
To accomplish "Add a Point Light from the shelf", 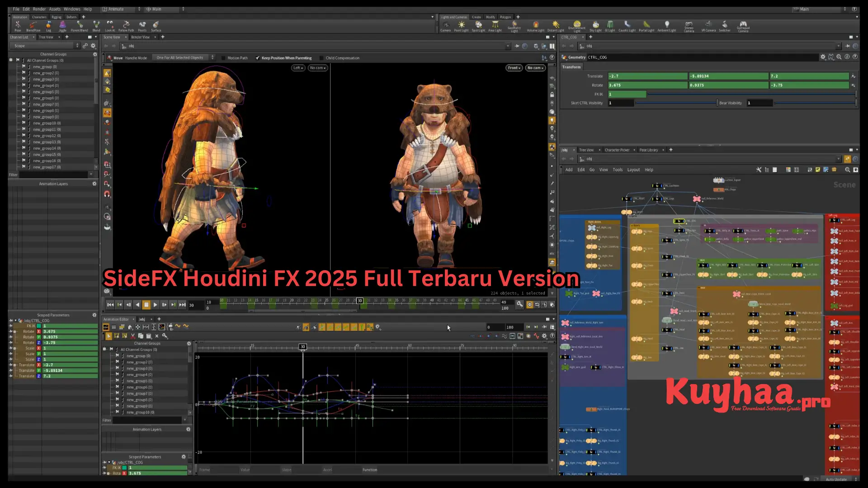I will click(x=461, y=25).
